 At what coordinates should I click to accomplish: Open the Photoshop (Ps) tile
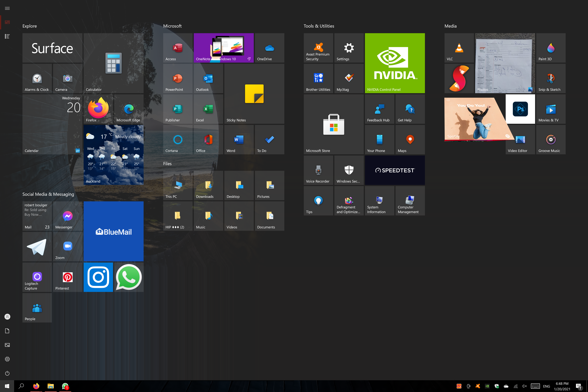520,109
